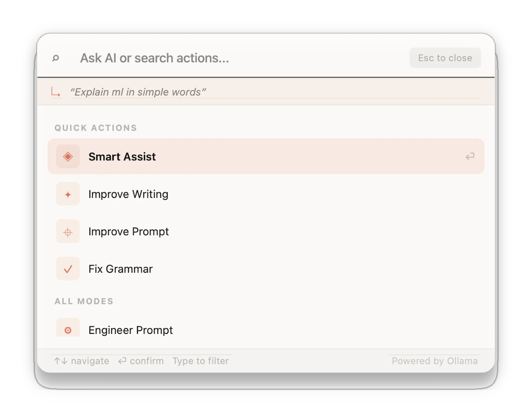Click the search magnifier icon
Image resolution: width=532 pixels, height=413 pixels.
tap(56, 58)
